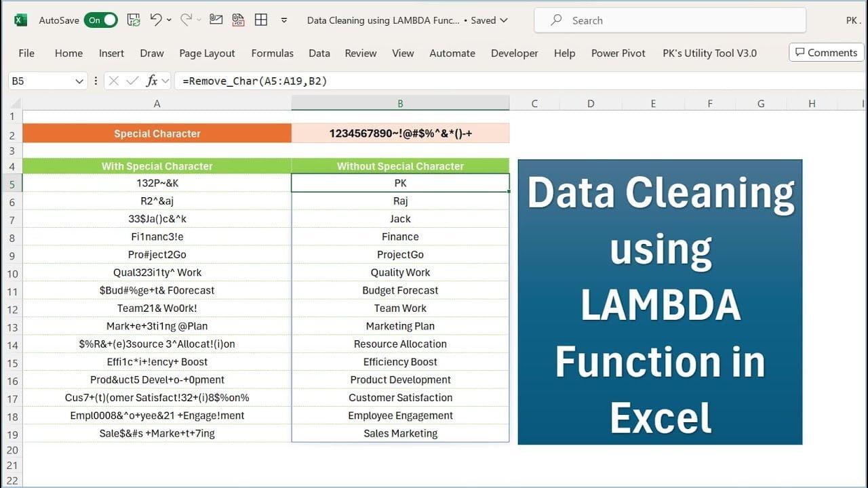868x488 pixels.
Task: Click the result cell 'Resource Allocation'
Action: tap(400, 344)
